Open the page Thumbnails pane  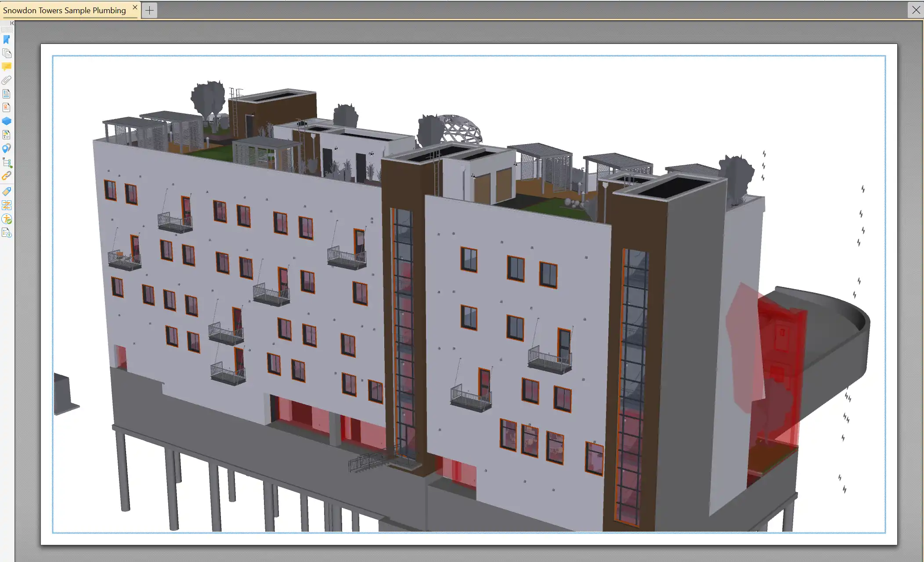point(7,54)
